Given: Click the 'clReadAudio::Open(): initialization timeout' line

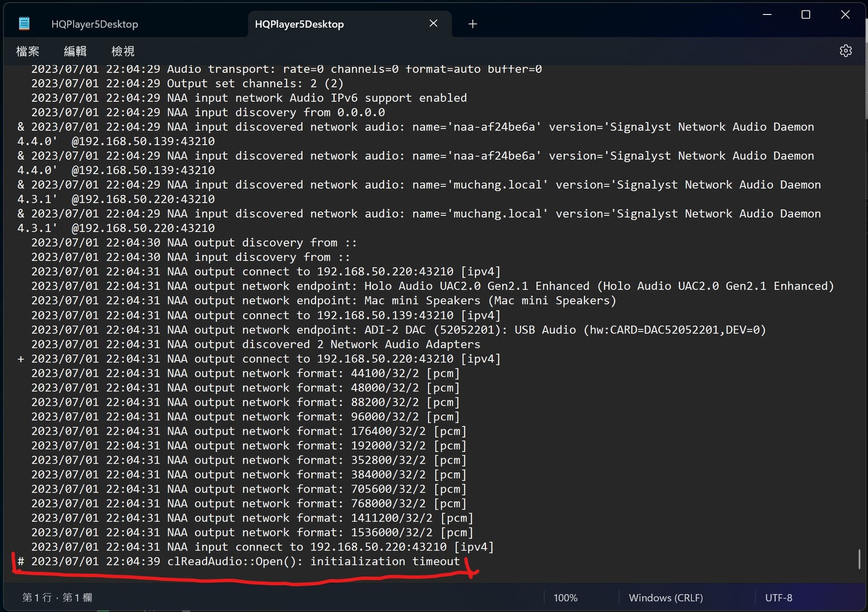Looking at the screenshot, I should click(239, 561).
